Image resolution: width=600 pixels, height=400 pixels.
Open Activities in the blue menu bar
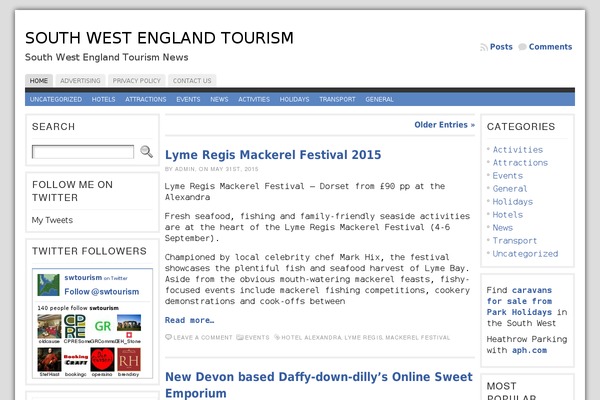[x=254, y=100]
